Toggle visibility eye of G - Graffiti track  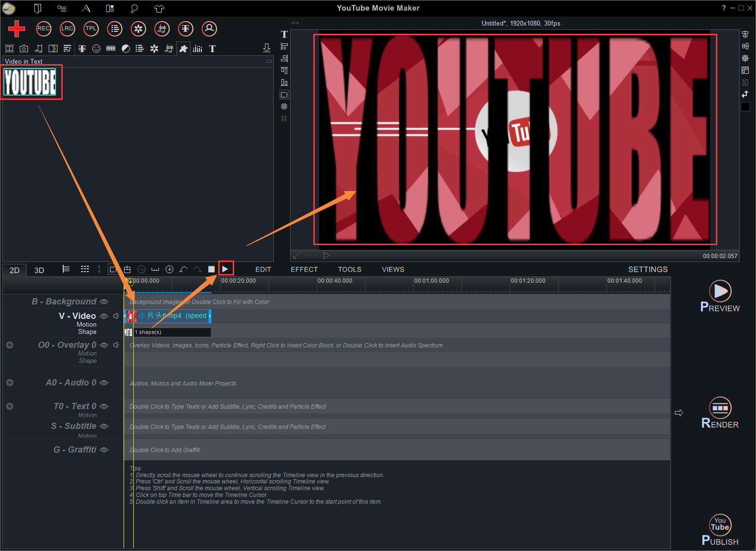click(x=104, y=450)
